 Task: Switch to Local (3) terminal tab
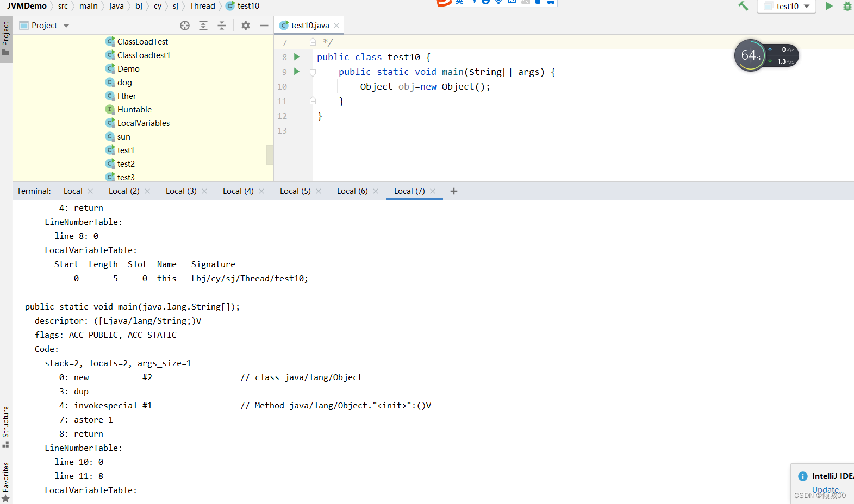[181, 191]
